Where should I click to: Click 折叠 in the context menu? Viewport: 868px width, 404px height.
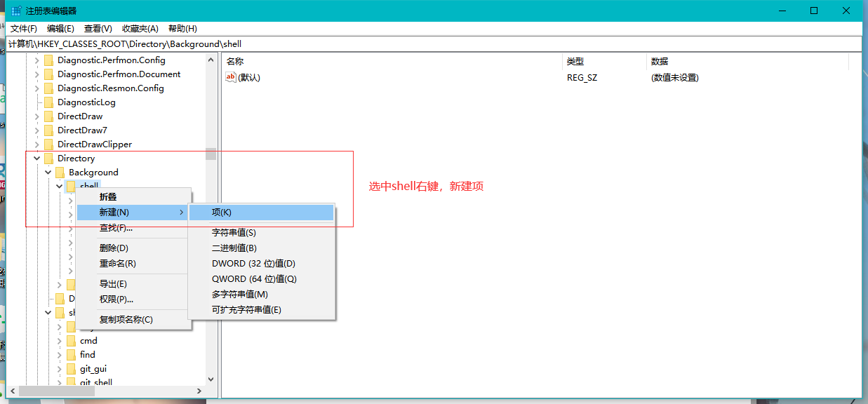pyautogui.click(x=133, y=197)
